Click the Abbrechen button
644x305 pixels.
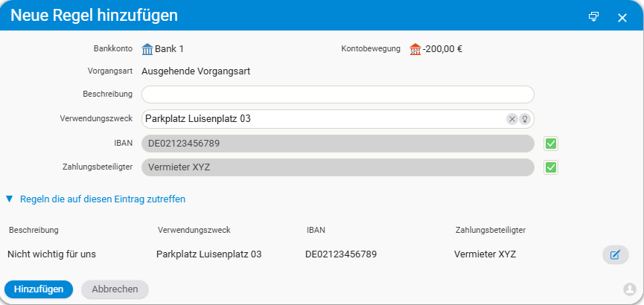[x=115, y=289]
